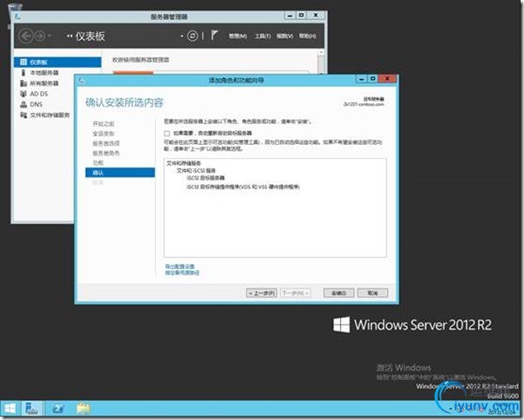This screenshot has width=524, height=420.
Task: Open the 导出配置设置 link
Action: click(180, 266)
